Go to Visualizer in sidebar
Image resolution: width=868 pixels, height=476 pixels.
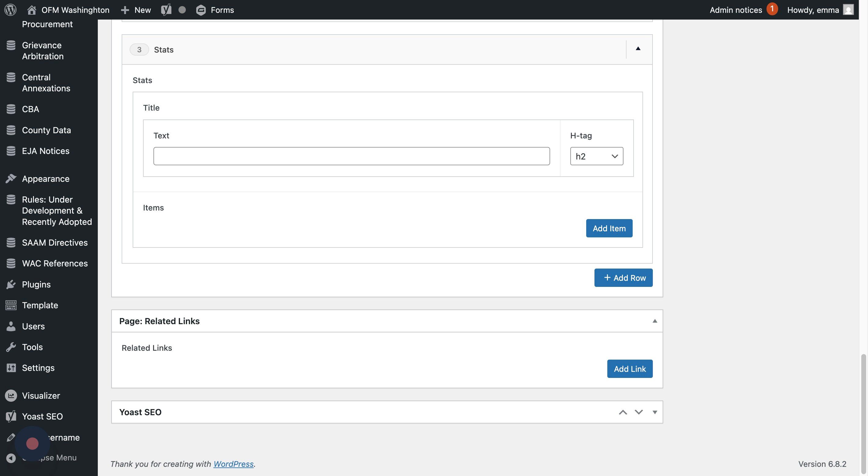pos(41,395)
